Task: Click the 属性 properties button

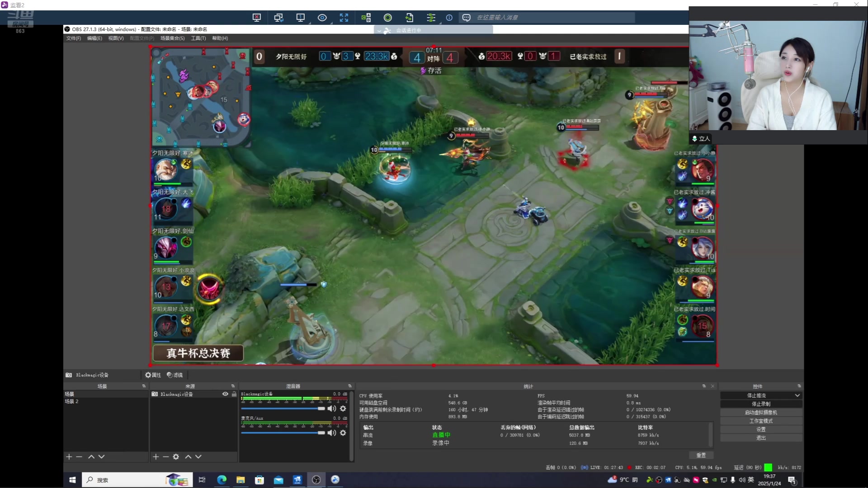Action: [x=153, y=375]
